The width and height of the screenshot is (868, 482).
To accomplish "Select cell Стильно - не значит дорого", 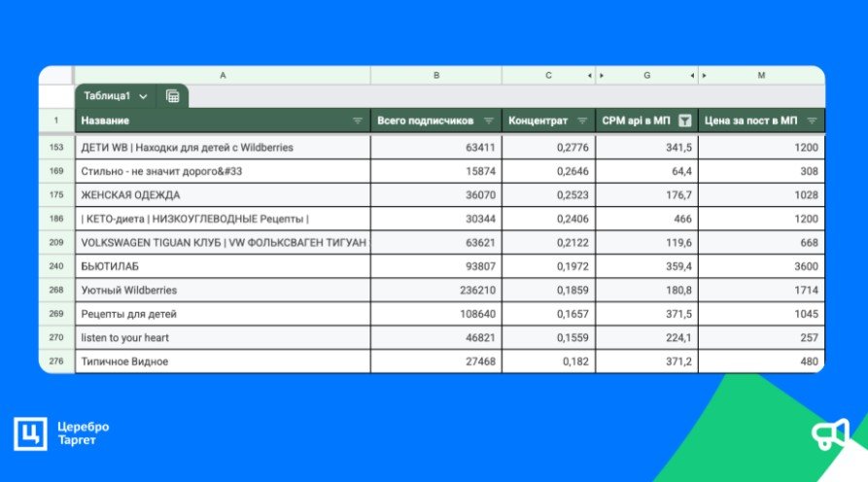I will tap(223, 171).
